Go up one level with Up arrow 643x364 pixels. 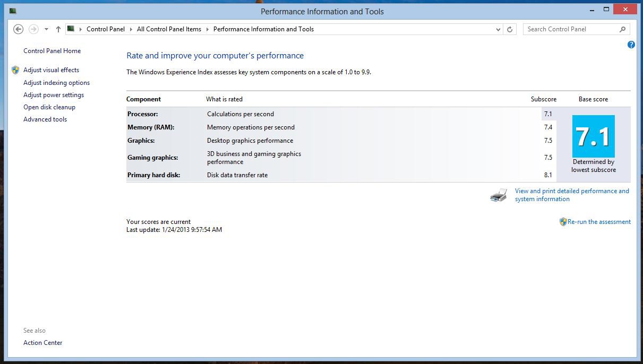pyautogui.click(x=58, y=29)
